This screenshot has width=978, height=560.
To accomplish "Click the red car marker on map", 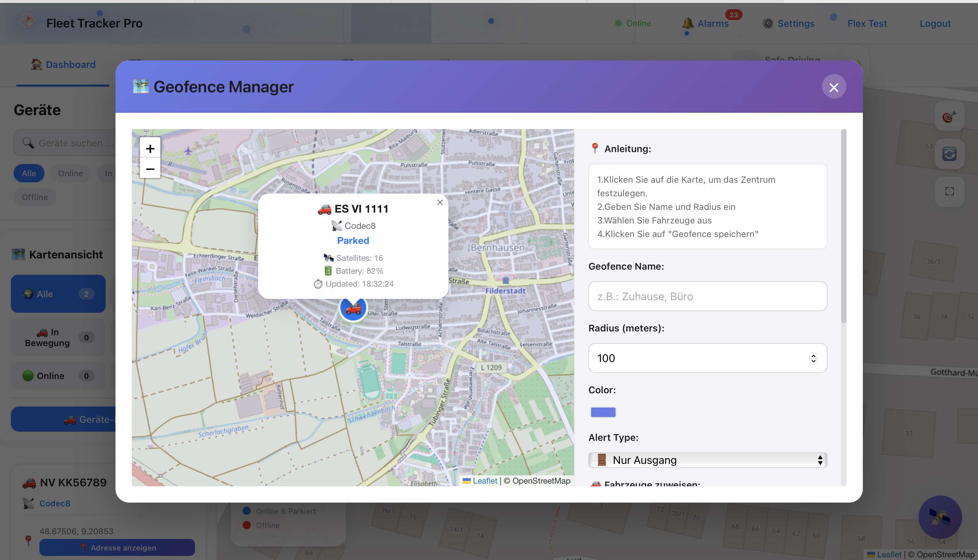I will tap(353, 308).
